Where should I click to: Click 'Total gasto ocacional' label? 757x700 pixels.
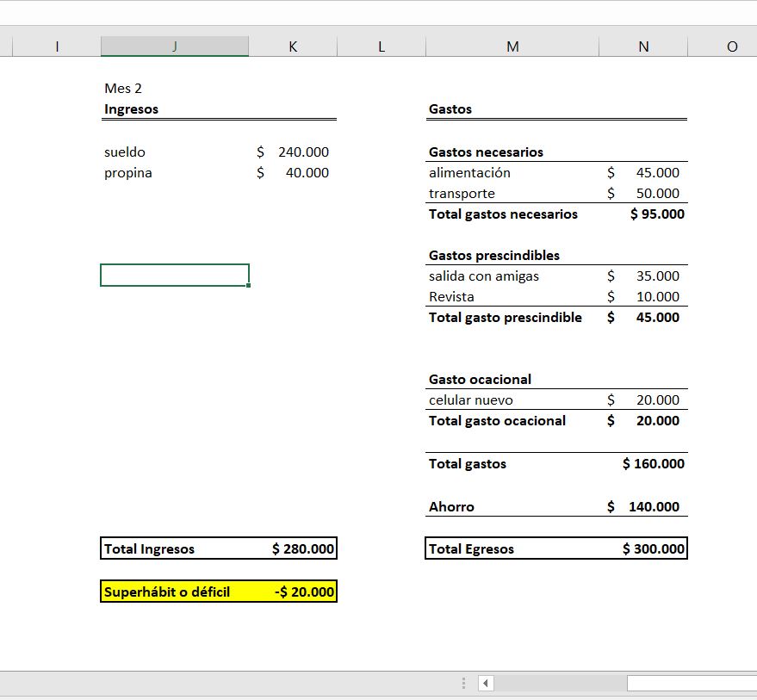(x=497, y=421)
